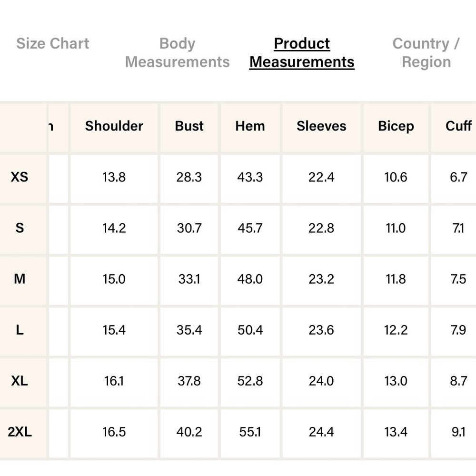Open the Size Chart tab
The height and width of the screenshot is (476, 476).
point(52,43)
